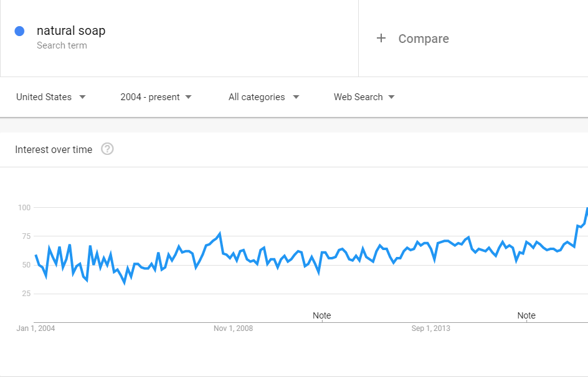Click the second Note marker near 2016
Screen dimensions: 588x377
click(x=526, y=315)
